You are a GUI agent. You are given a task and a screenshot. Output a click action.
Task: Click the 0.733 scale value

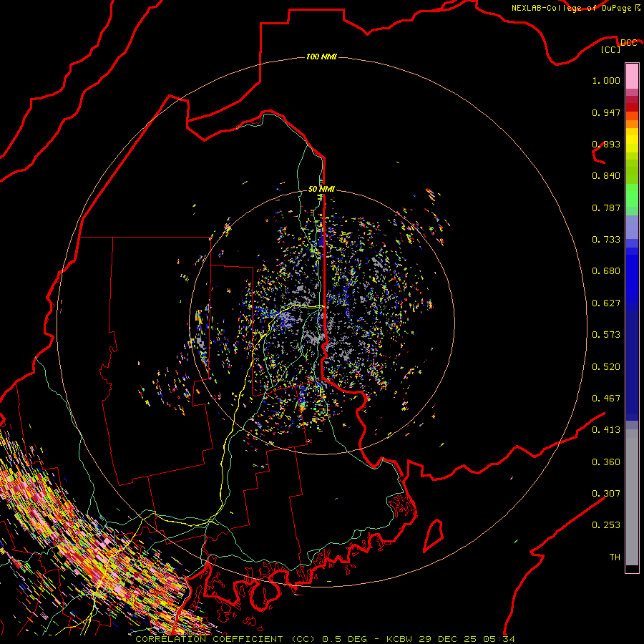coord(606,240)
